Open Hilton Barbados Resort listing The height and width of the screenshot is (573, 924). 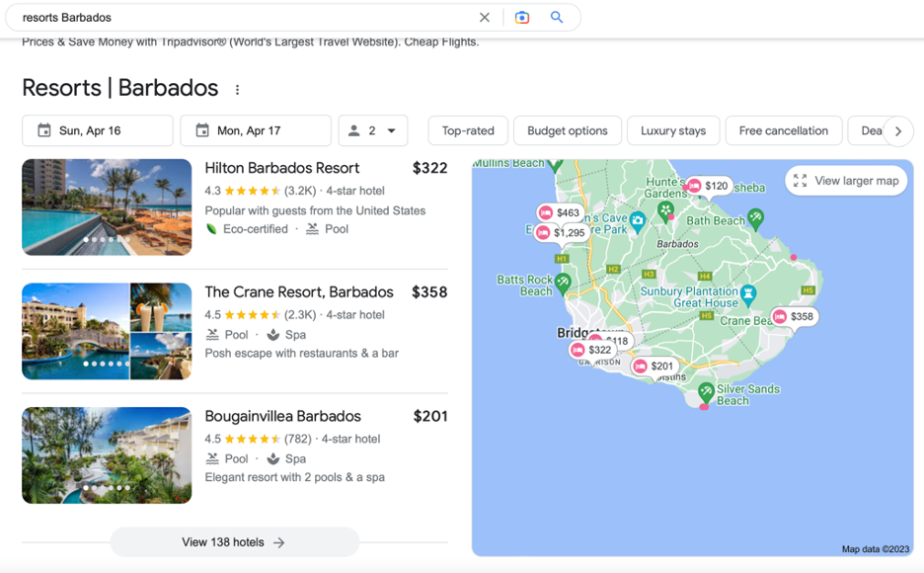click(x=282, y=168)
